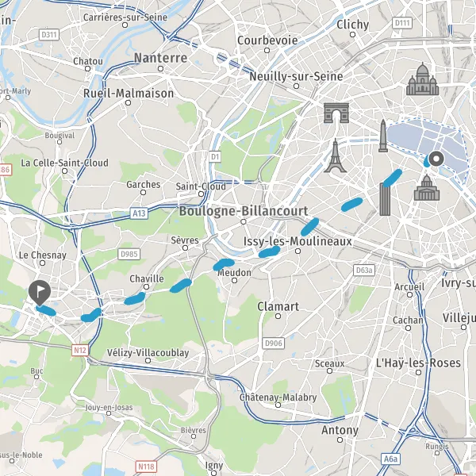
Task: Click the Boulogne-Billancourt city label
Action: pyautogui.click(x=244, y=211)
